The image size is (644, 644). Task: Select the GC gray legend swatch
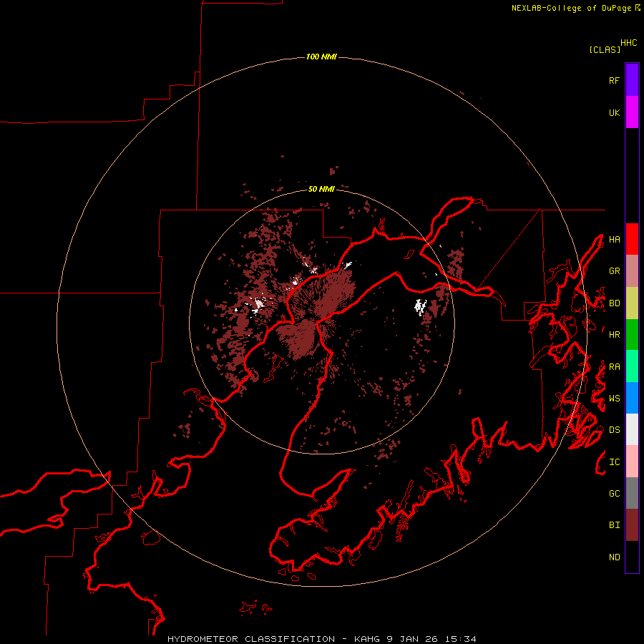(632, 493)
